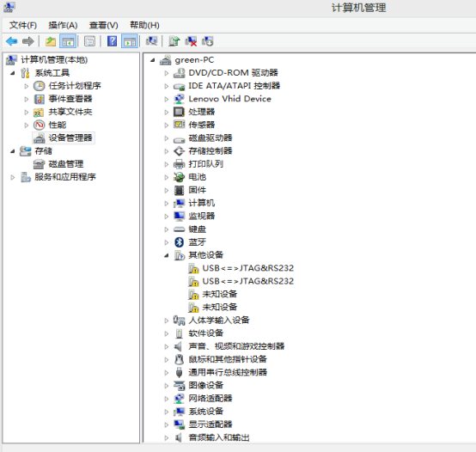Open the 查看(V) menu
476x452 pixels.
point(103,25)
